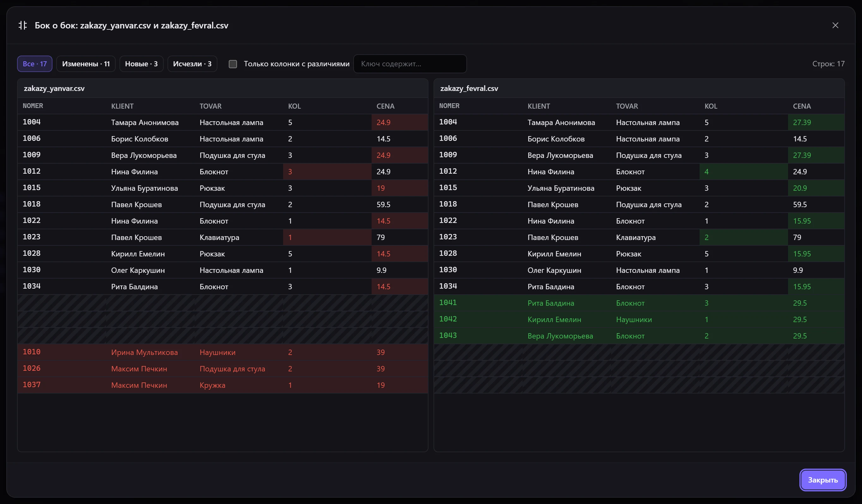Close the dialog with the X icon

tap(835, 25)
